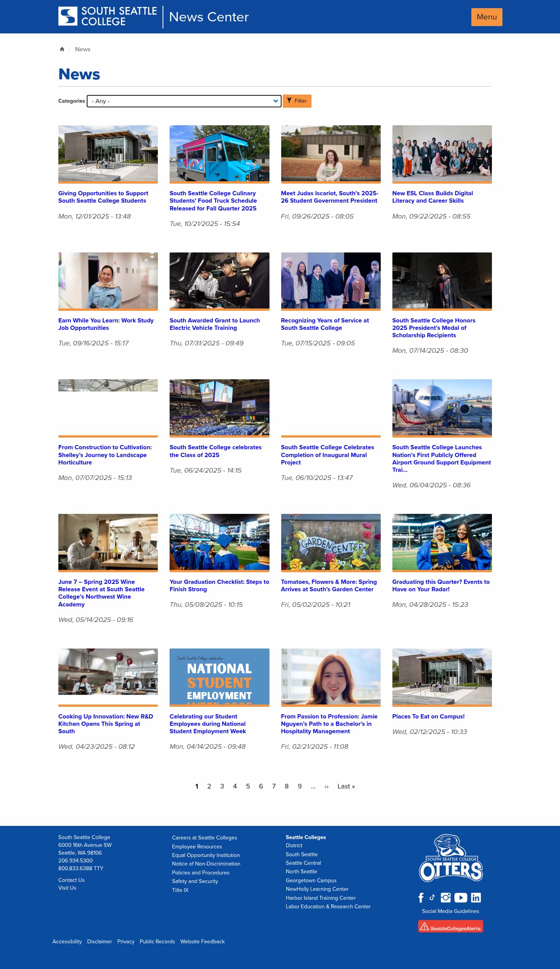Open the Facebook social icon
Viewport: 560px width, 969px height.
421,897
